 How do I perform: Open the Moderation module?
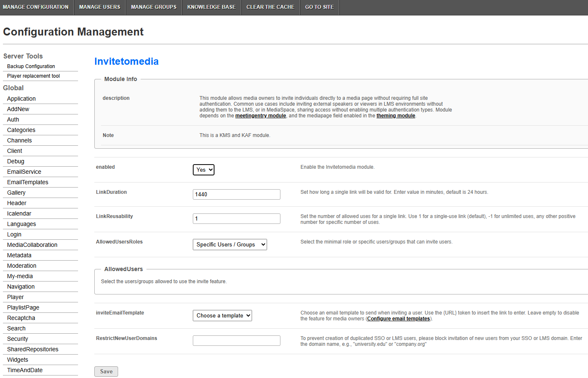point(22,266)
